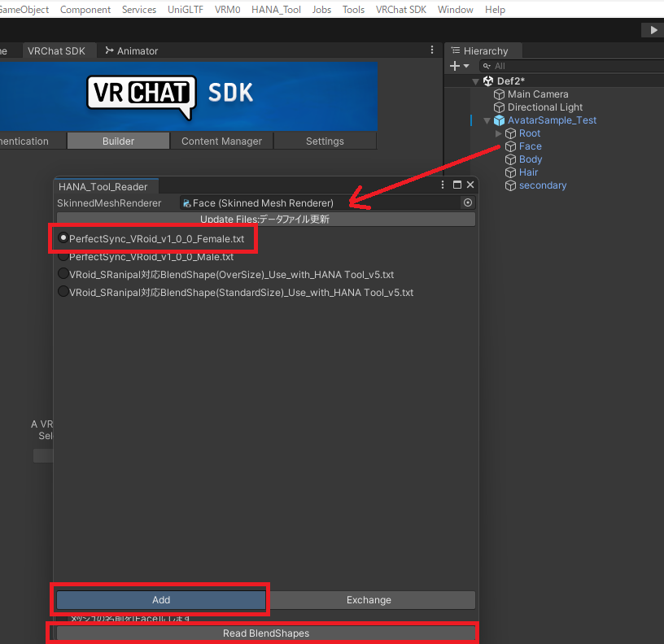This screenshot has height=644, width=664.
Task: Click the prefab icon beside AvatarSample_Test
Action: coord(498,120)
